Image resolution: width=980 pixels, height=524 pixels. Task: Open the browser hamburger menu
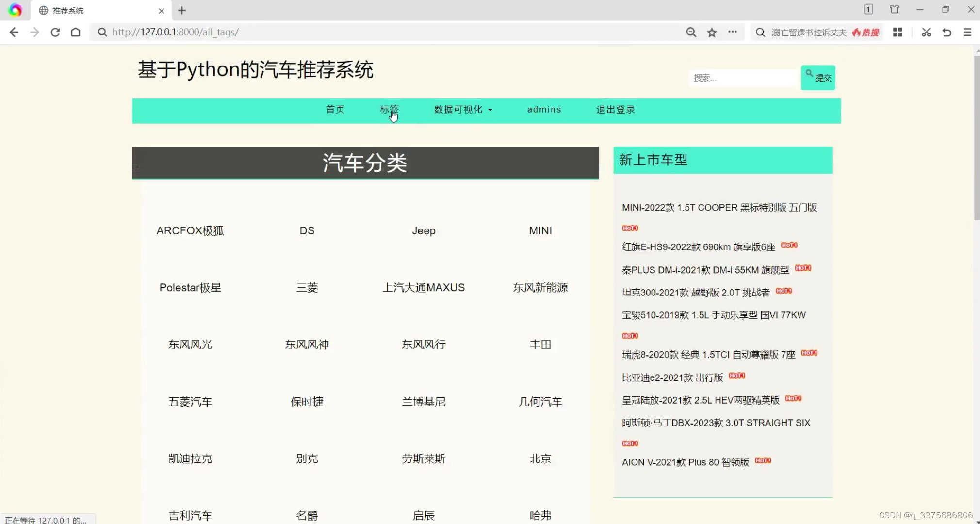pos(968,32)
